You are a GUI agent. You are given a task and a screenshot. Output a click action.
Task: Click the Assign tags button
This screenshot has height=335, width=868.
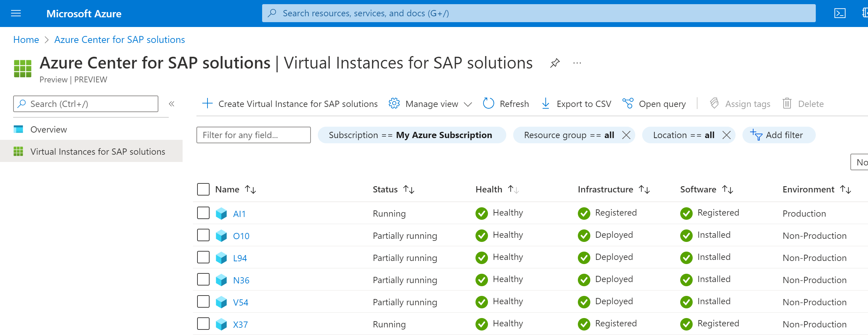pyautogui.click(x=740, y=104)
